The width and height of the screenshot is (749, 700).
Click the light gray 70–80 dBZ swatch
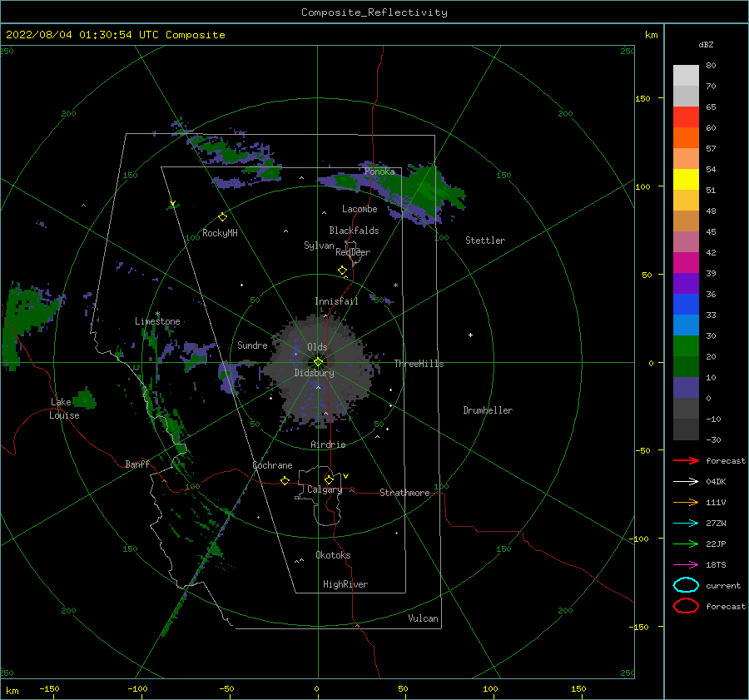point(686,75)
